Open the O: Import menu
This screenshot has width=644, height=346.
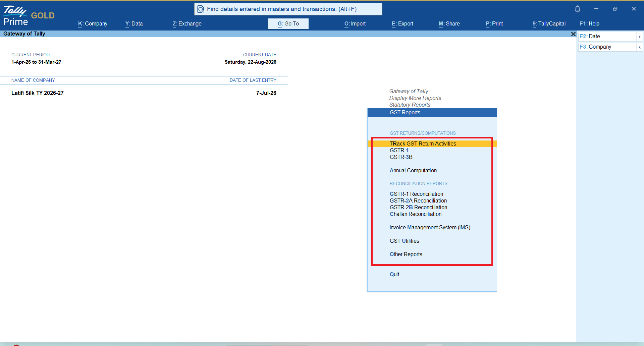click(x=355, y=24)
